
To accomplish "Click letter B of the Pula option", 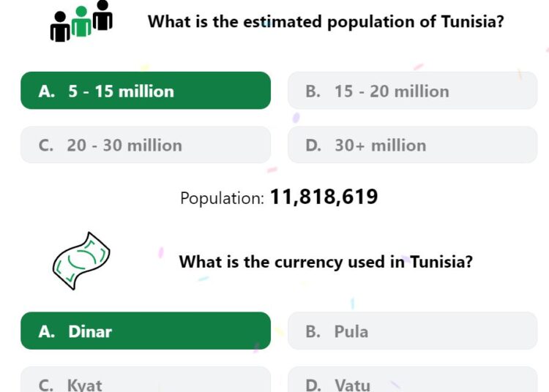I will pyautogui.click(x=313, y=331).
